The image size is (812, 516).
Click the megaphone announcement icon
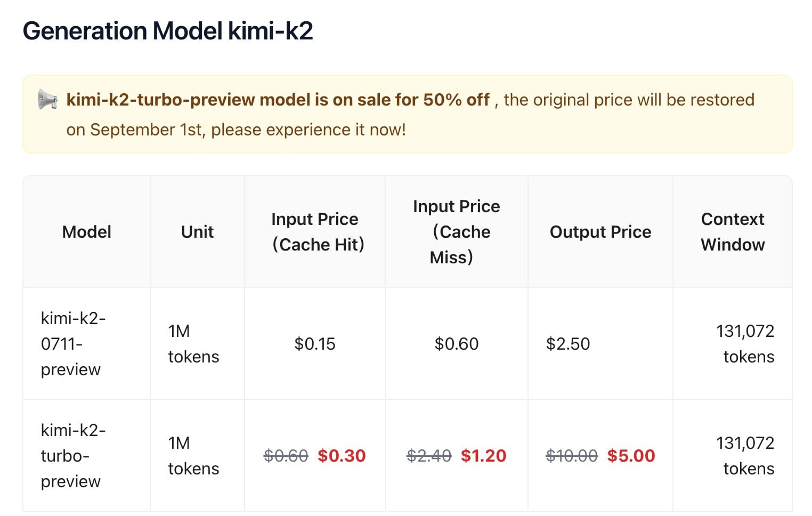point(47,100)
